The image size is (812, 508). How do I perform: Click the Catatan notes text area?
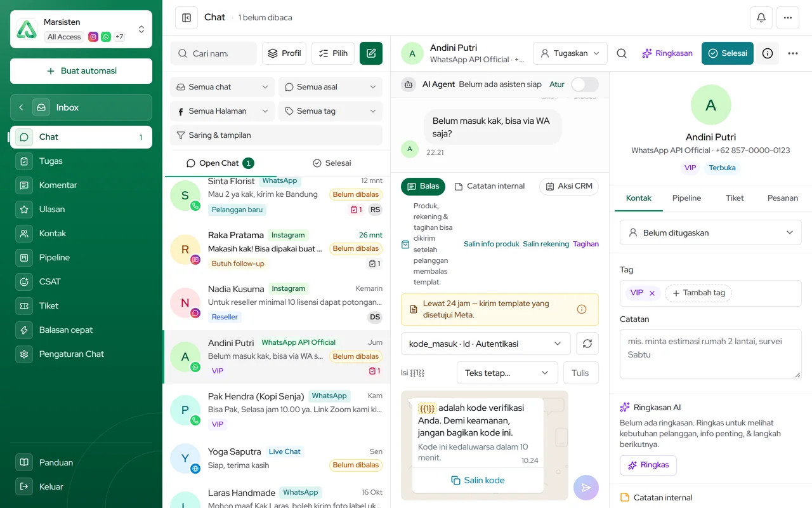pos(710,354)
